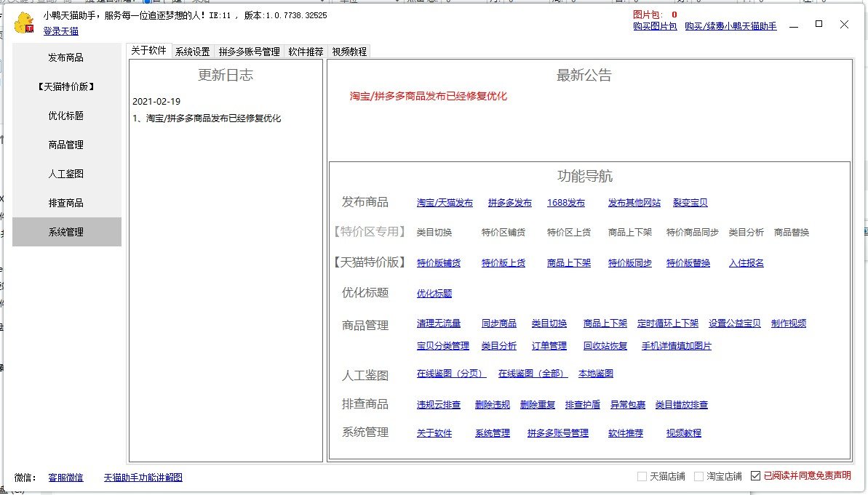This screenshot has width=868, height=495.
Task: Open 发布商品 in the left sidebar
Action: point(66,57)
